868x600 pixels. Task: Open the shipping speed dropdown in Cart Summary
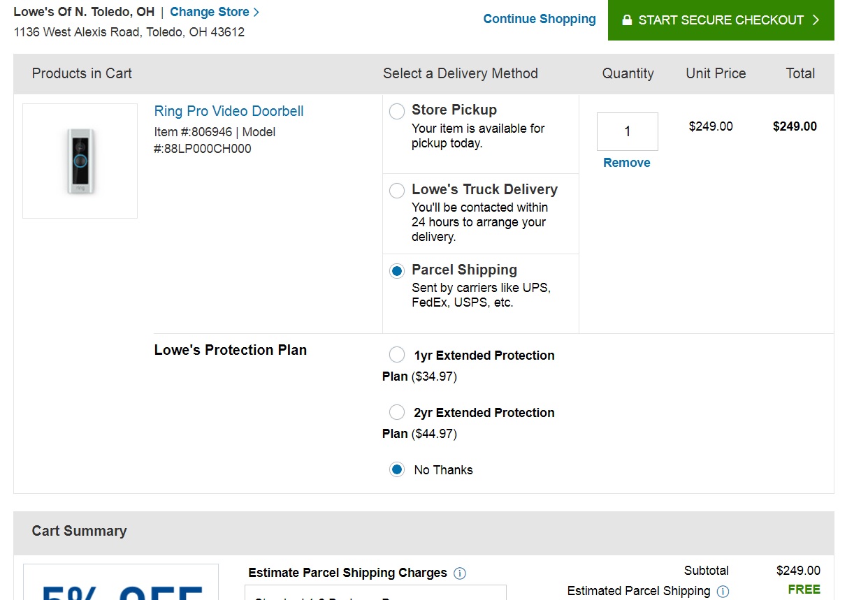coord(375,595)
